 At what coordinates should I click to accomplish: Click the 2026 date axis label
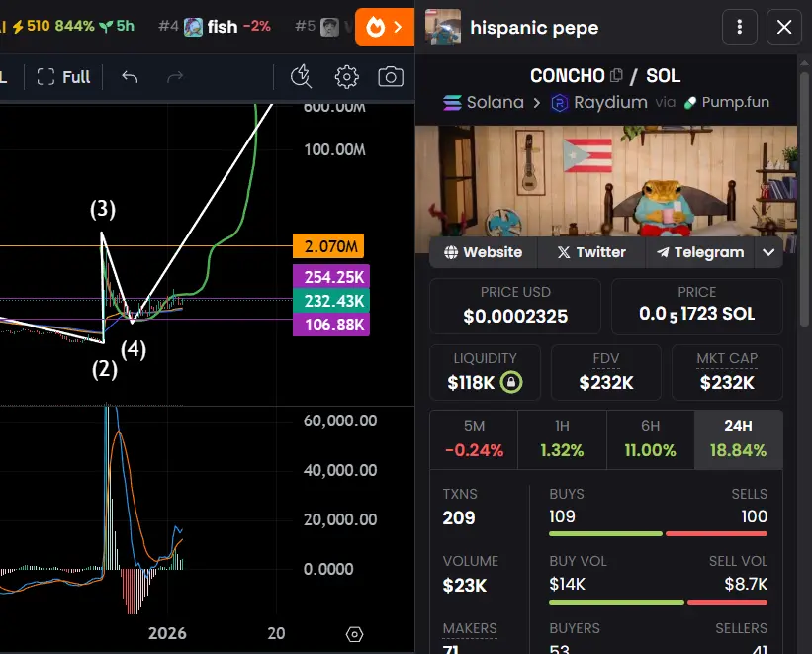[x=167, y=633]
